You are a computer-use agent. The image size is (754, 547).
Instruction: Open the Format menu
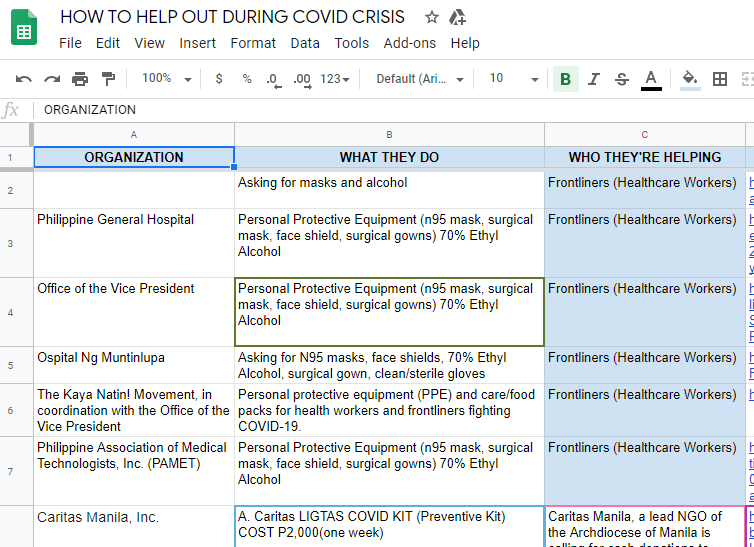[253, 43]
